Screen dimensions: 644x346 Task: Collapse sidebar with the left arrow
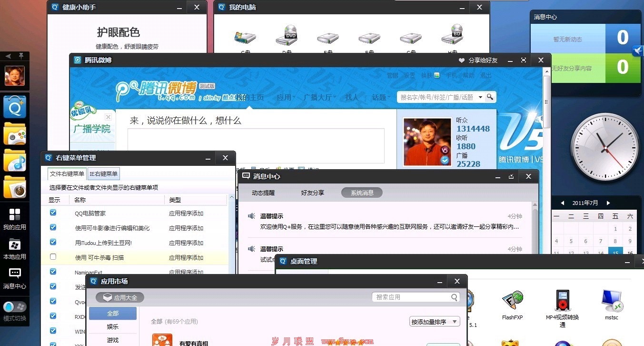[8, 56]
